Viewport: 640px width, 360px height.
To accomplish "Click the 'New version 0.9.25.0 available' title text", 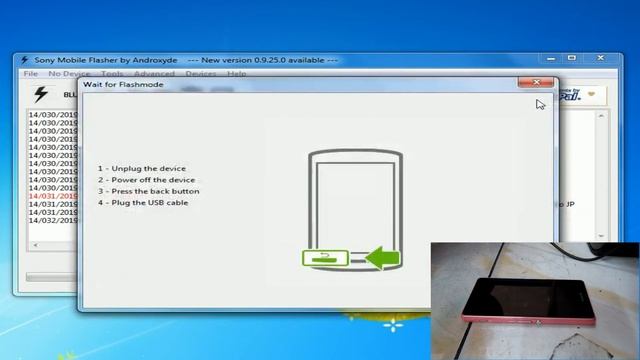I will tap(263, 60).
